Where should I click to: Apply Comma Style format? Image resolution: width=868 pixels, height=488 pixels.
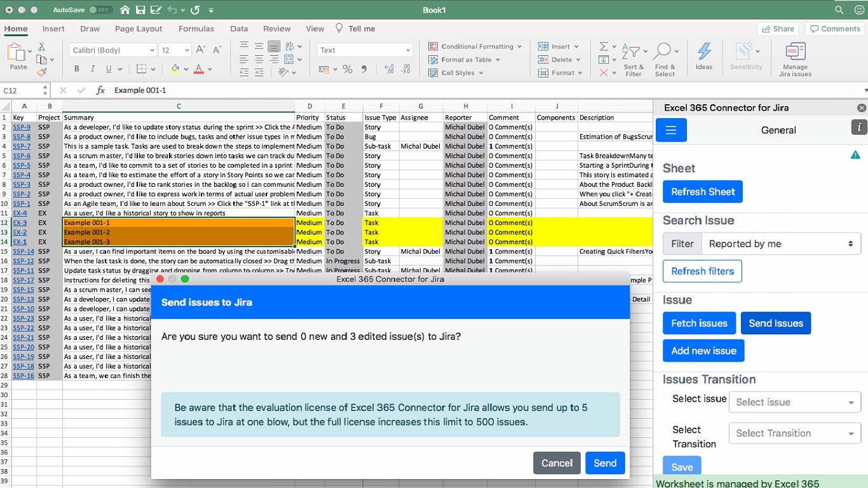(x=364, y=69)
